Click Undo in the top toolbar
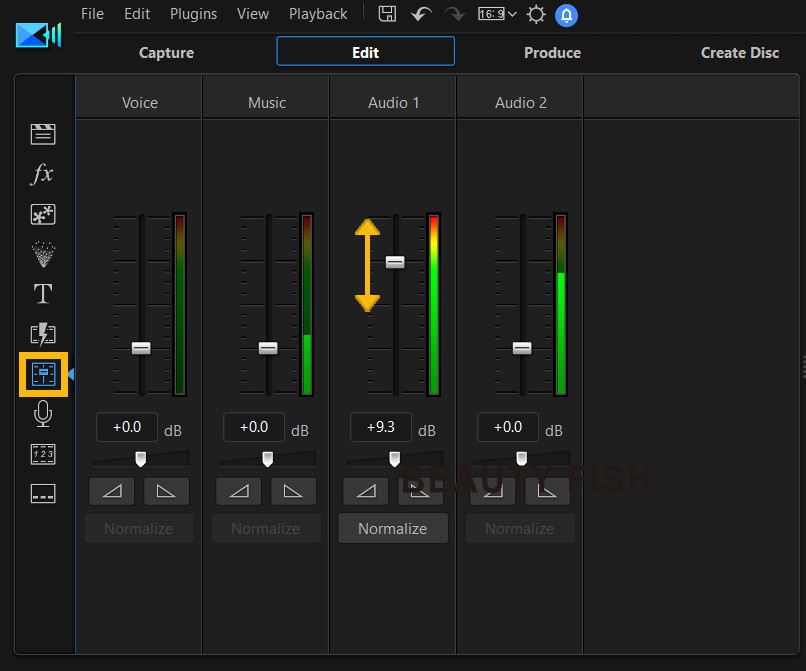This screenshot has width=806, height=671. 420,14
